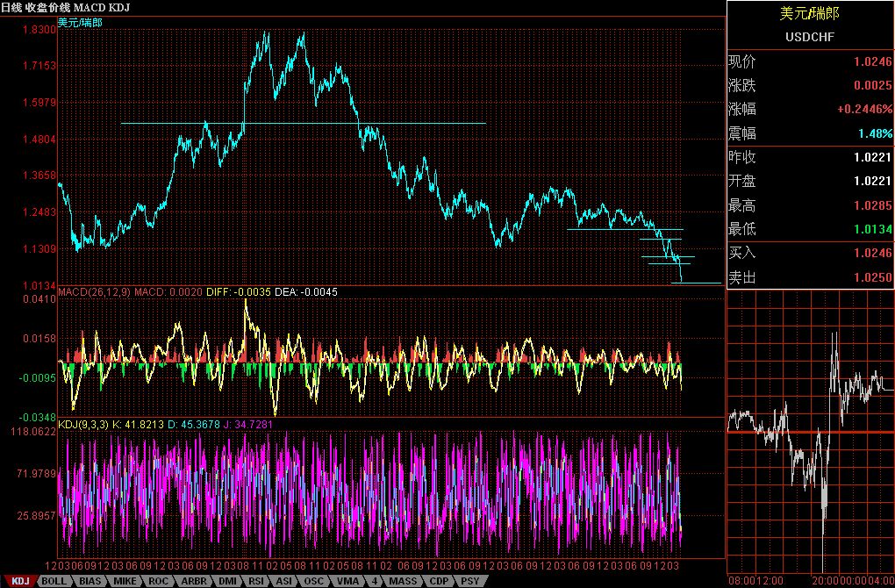The height and width of the screenshot is (588, 895).
Task: Click the tab labeled 4
Action: [375, 581]
